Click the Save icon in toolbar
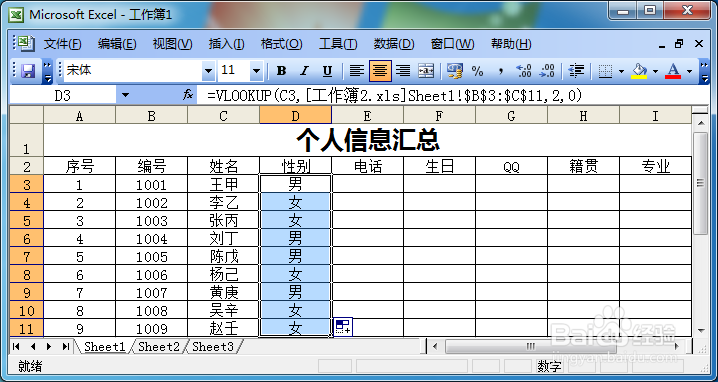The width and height of the screenshot is (718, 382). (x=29, y=71)
